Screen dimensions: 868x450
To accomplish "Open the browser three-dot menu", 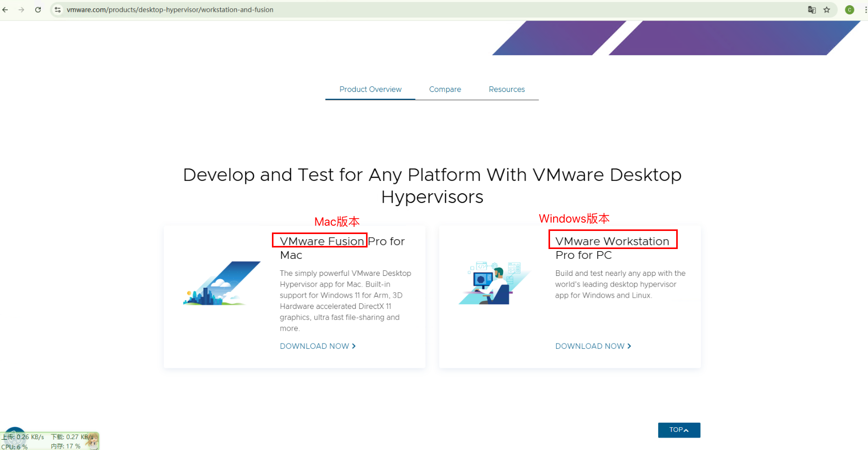I will coord(865,10).
